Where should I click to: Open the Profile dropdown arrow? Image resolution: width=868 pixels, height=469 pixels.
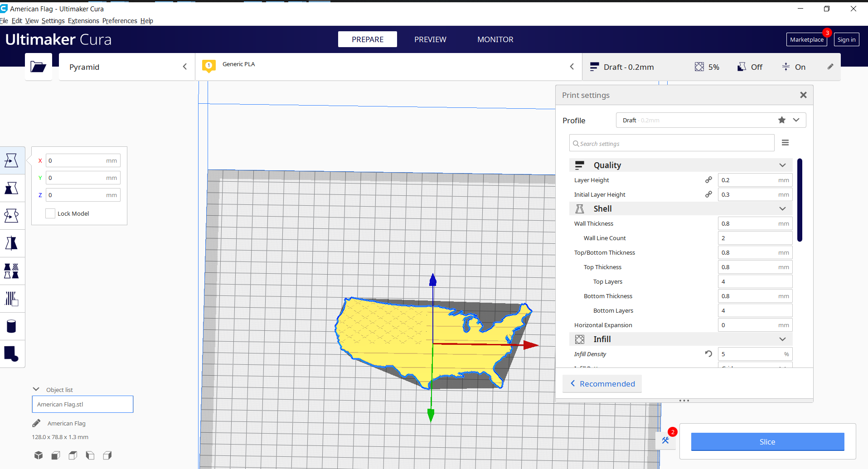796,120
